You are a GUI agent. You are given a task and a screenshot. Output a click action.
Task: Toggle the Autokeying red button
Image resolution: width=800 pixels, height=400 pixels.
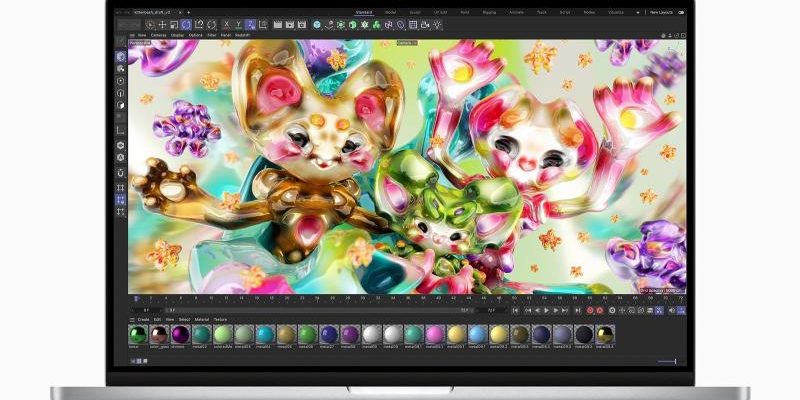tap(599, 310)
